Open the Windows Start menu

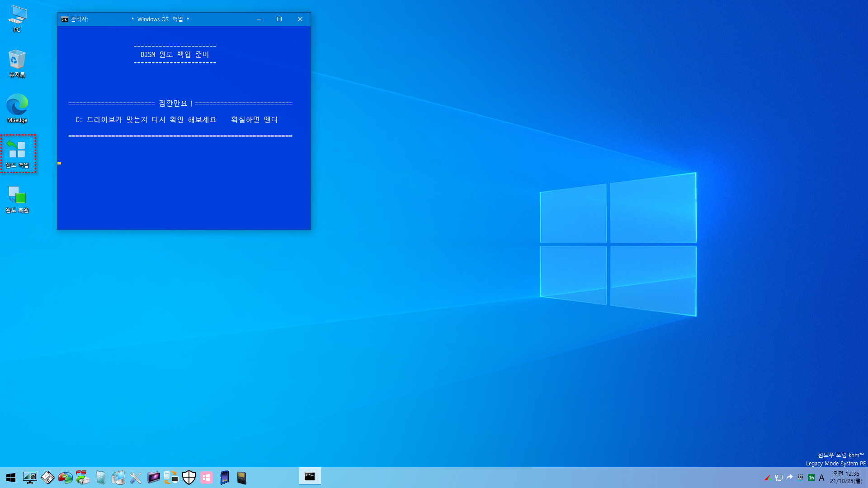11,478
